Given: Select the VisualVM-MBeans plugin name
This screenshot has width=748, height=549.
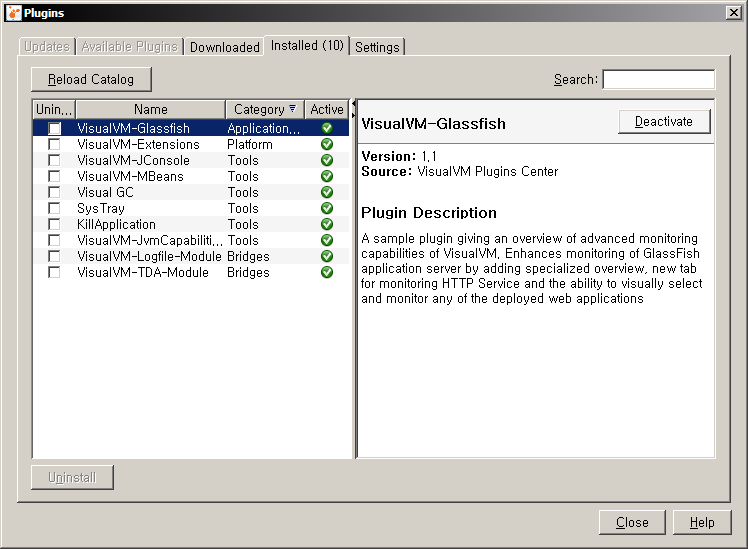Looking at the screenshot, I should pyautogui.click(x=130, y=176).
